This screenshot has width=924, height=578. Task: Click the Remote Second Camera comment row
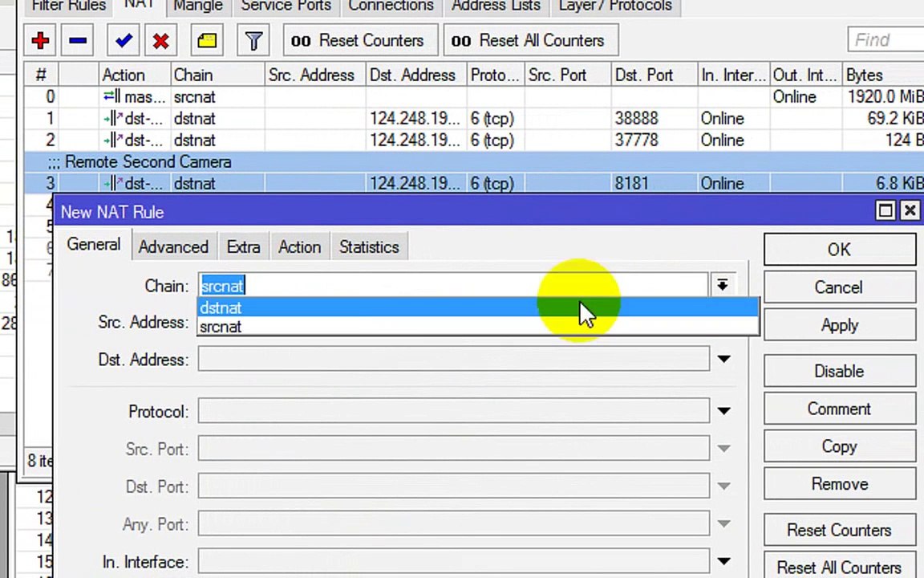(474, 162)
